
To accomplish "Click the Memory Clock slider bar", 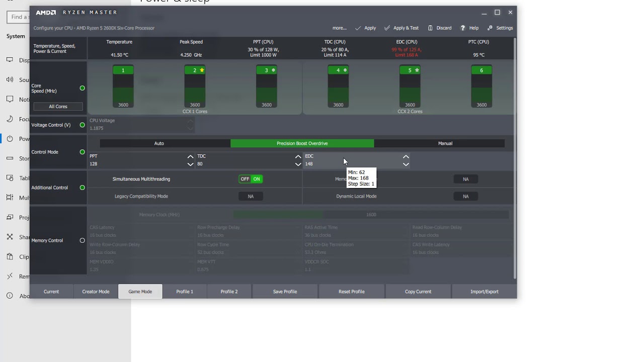I will [371, 215].
